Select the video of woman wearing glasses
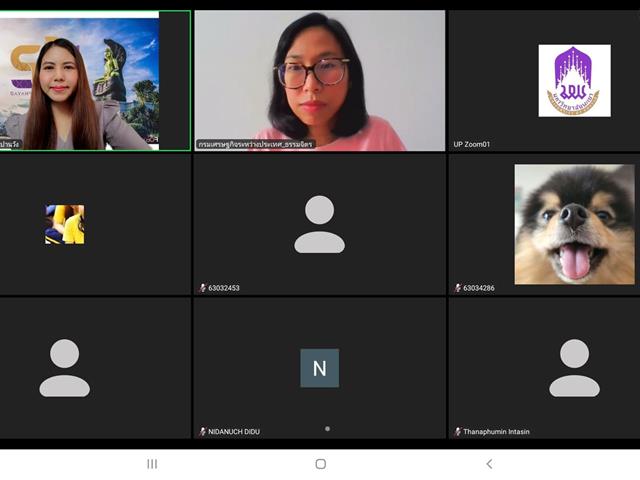This screenshot has height=480, width=640. click(x=319, y=78)
